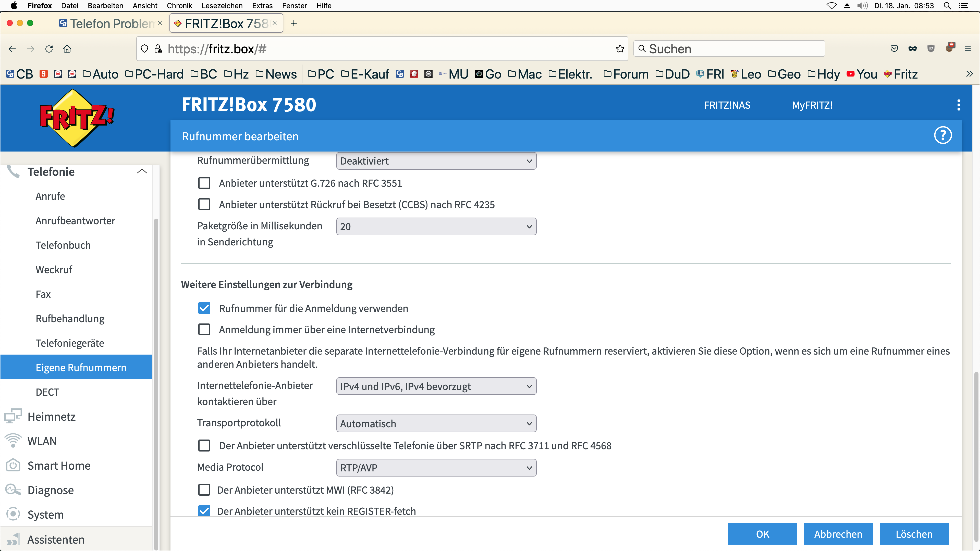Click the FRITZ! logo

pyautogui.click(x=77, y=118)
